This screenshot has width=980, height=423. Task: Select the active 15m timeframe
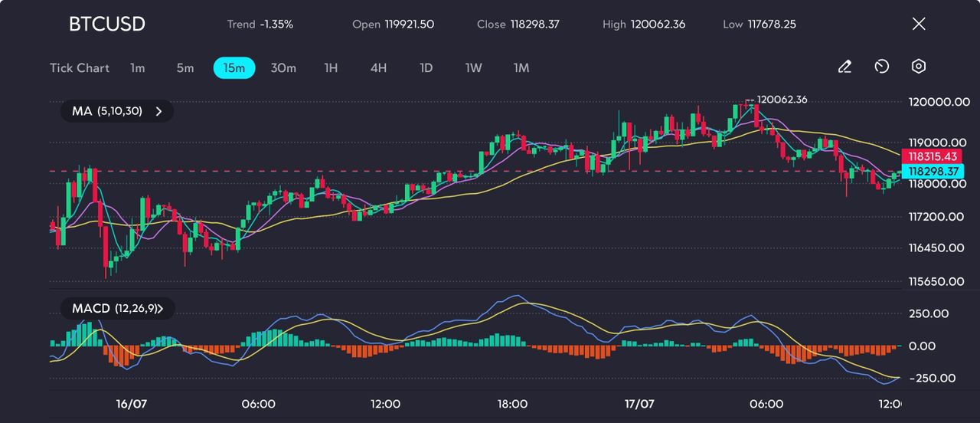tap(234, 68)
